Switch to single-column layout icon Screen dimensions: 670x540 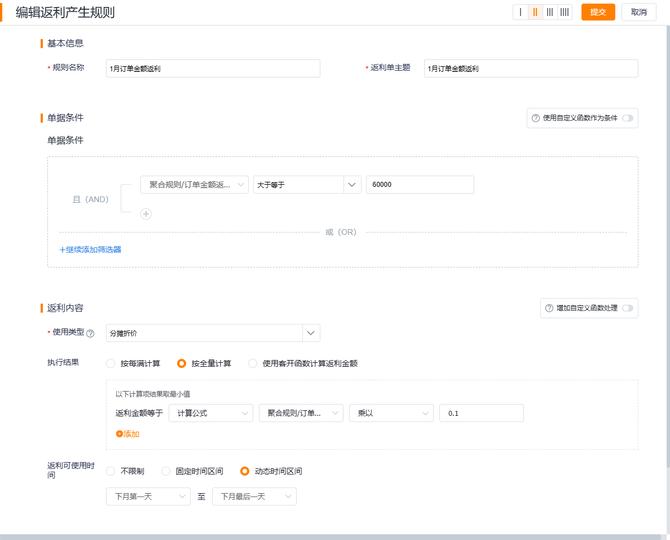pyautogui.click(x=520, y=12)
